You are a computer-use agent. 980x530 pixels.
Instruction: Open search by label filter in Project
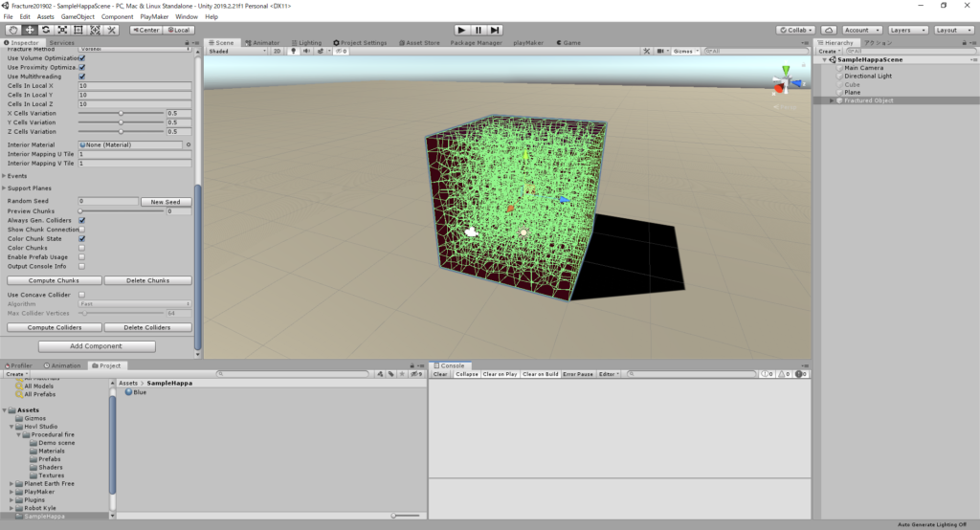coord(391,374)
